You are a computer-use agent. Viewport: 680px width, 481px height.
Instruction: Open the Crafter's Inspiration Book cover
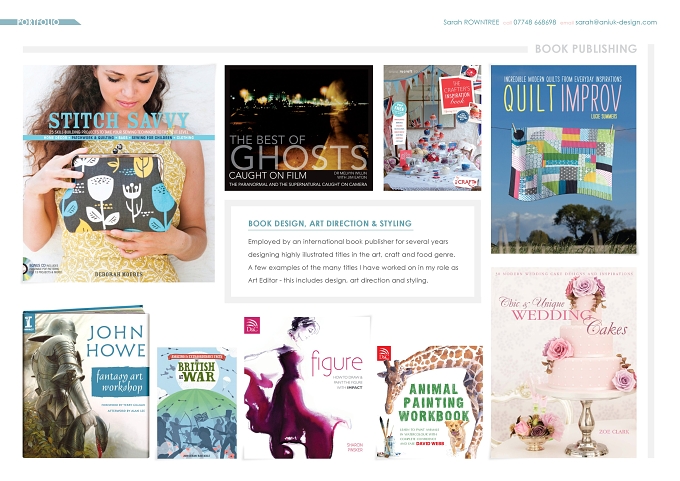(x=432, y=128)
